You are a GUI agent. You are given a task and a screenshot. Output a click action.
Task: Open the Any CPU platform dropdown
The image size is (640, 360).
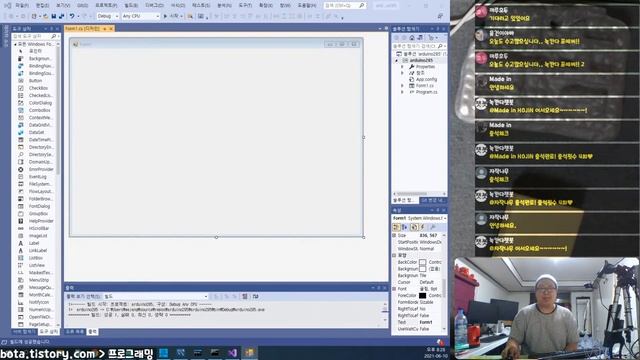point(141,16)
